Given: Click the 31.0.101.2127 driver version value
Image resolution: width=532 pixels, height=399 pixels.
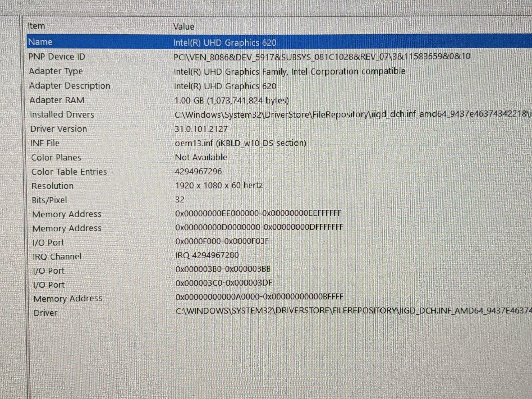Looking at the screenshot, I should [201, 129].
